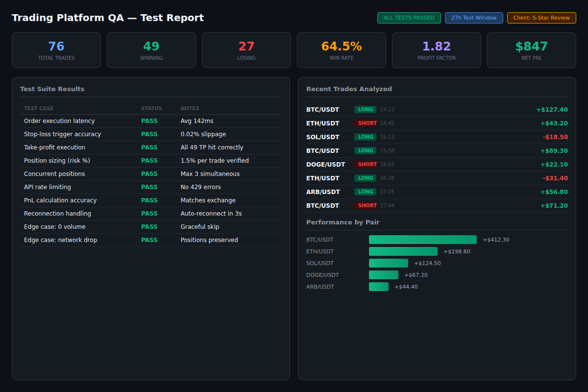Click the -$31.40 loss value
Image resolution: width=588 pixels, height=392 pixels.
[555, 178]
